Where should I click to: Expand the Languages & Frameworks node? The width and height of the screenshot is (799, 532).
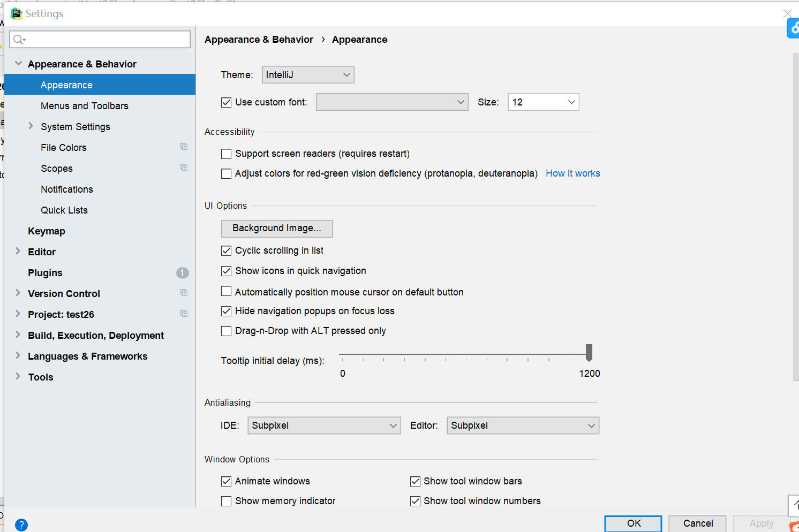(18, 355)
